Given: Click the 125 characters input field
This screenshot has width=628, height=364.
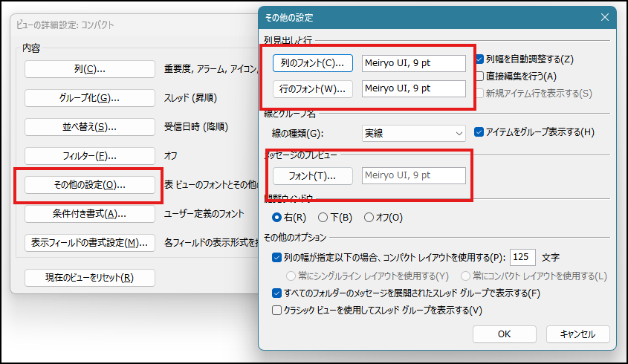Looking at the screenshot, I should (x=522, y=257).
